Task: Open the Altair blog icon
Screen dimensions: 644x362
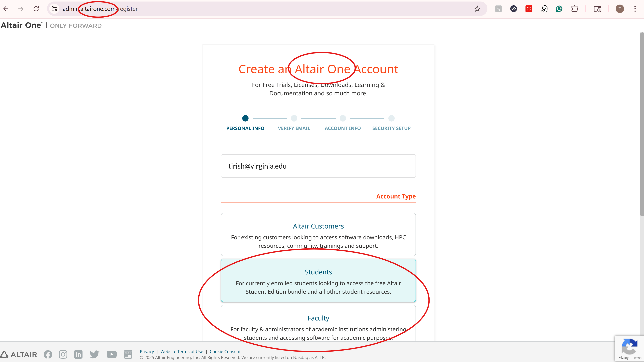Action: [x=128, y=354]
